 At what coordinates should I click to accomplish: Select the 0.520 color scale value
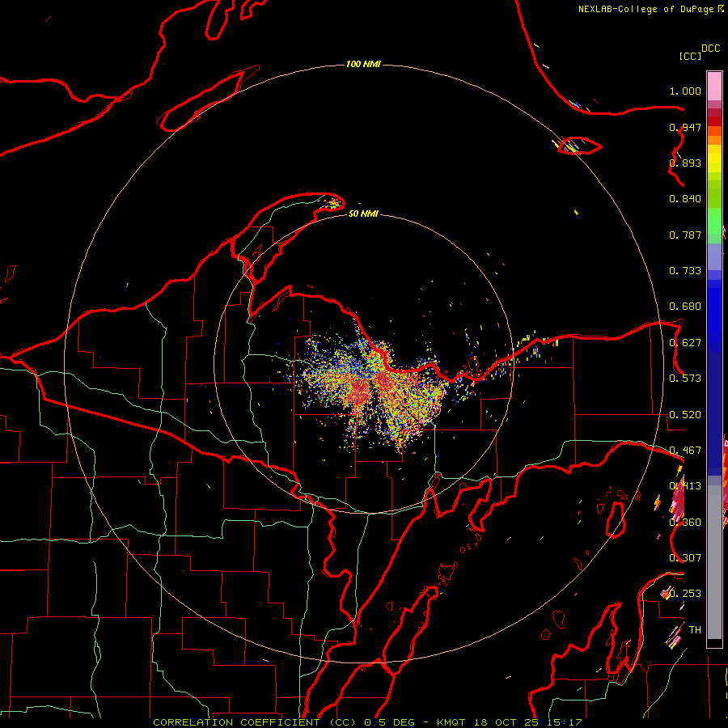click(x=685, y=415)
